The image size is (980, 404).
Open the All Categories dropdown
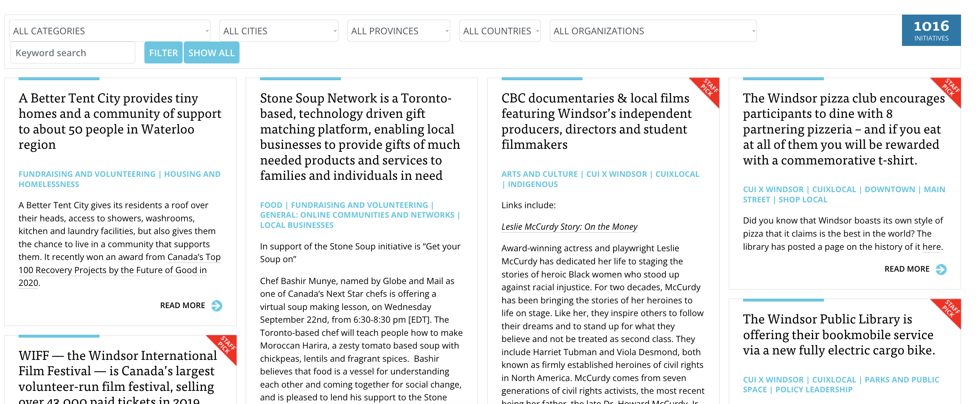coord(110,31)
